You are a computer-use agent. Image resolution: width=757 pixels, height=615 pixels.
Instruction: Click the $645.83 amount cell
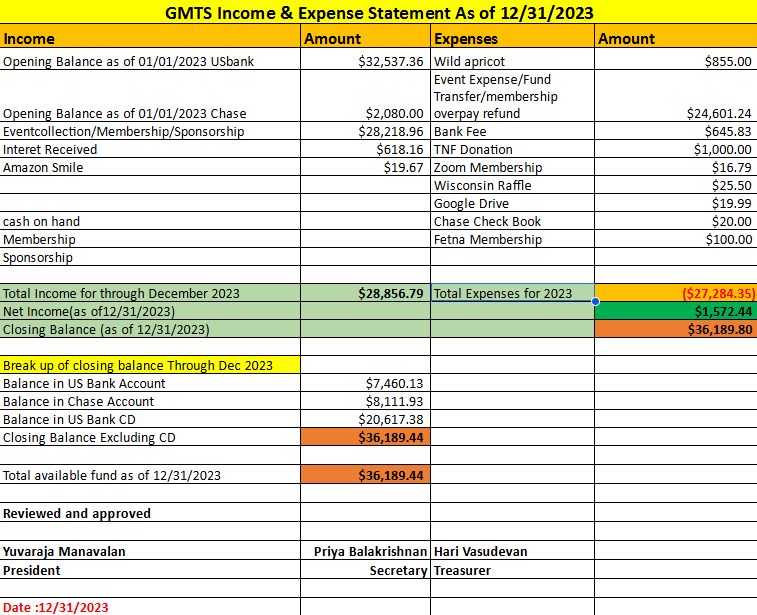pyautogui.click(x=676, y=131)
